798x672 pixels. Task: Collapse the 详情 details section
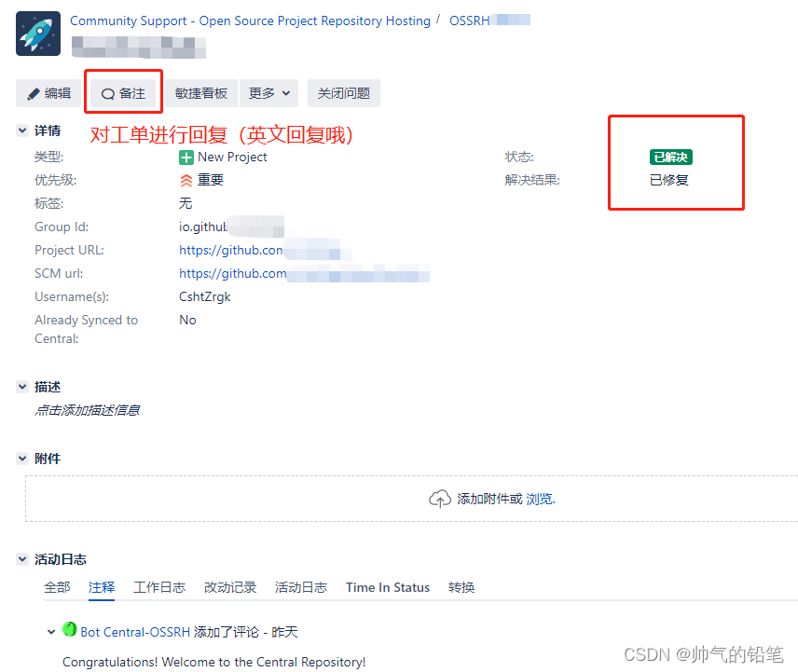tap(22, 130)
